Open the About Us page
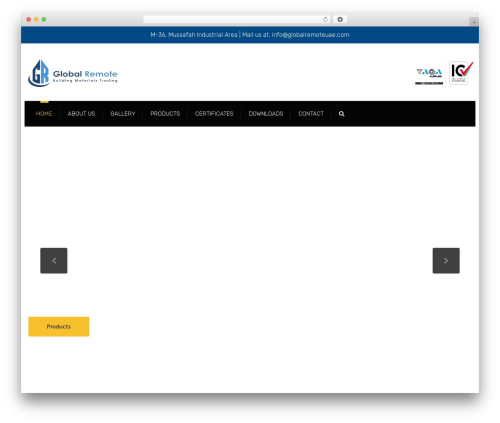Screen dimensions: 500x423 pyautogui.click(x=81, y=114)
